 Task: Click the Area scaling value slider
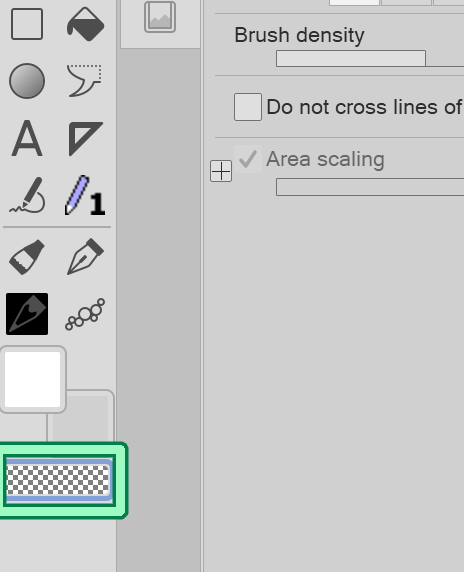point(370,187)
